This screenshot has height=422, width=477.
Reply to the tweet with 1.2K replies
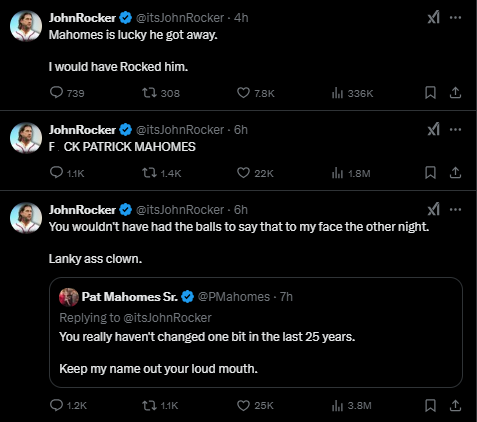coord(68,405)
